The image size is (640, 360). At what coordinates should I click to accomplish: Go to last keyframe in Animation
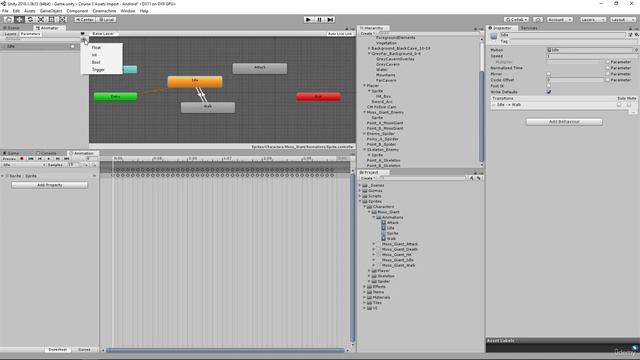click(67, 158)
